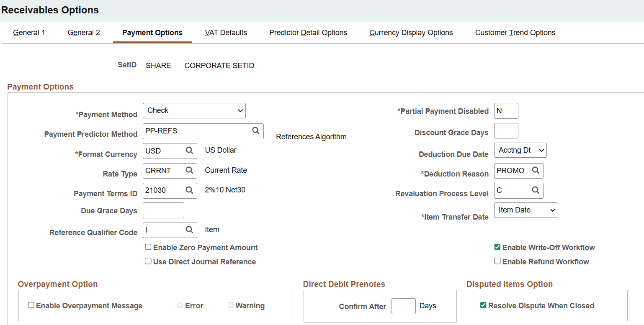Click the Confirm After days field
Viewport: 644px width, 325px height.
click(x=403, y=306)
